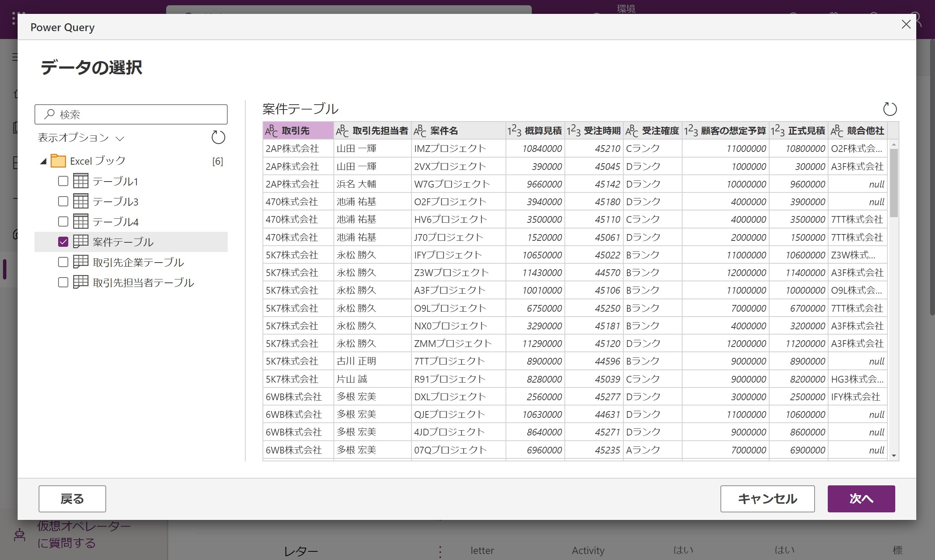The width and height of the screenshot is (935, 560).
Task: Click the 戻る button to go back
Action: coord(72,498)
